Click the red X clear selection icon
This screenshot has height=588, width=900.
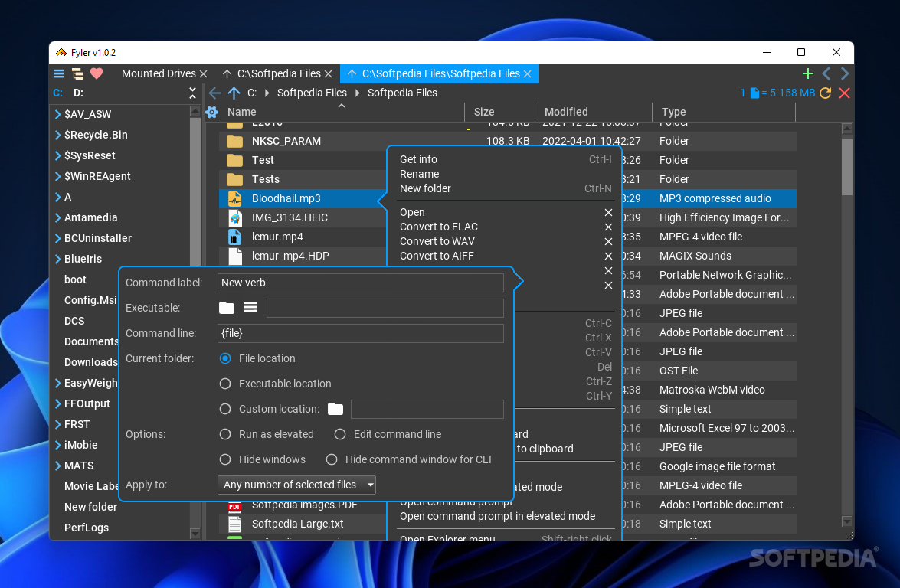844,93
